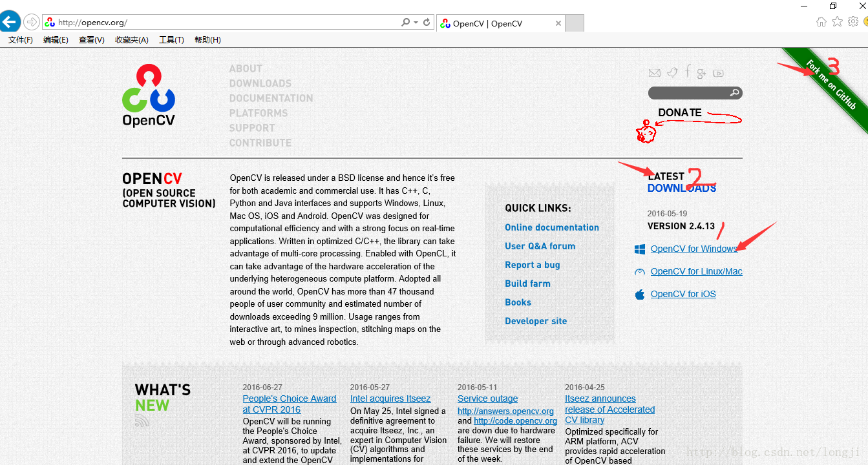
Task: Click the Facebook icon
Action: tap(688, 72)
